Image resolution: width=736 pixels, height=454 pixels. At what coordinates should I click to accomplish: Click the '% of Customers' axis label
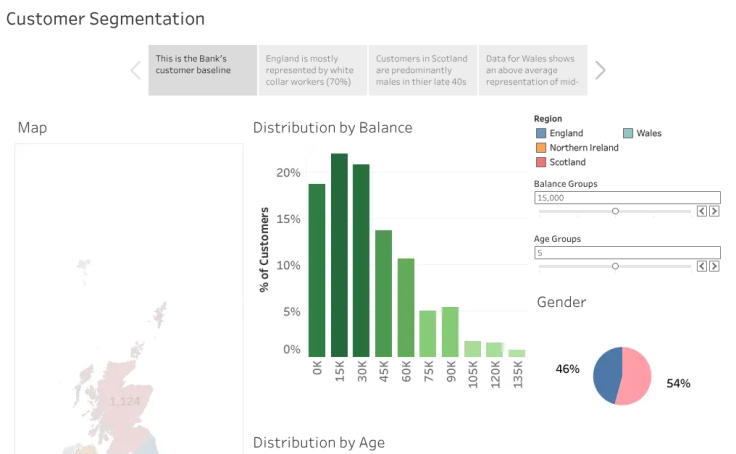[x=264, y=250]
